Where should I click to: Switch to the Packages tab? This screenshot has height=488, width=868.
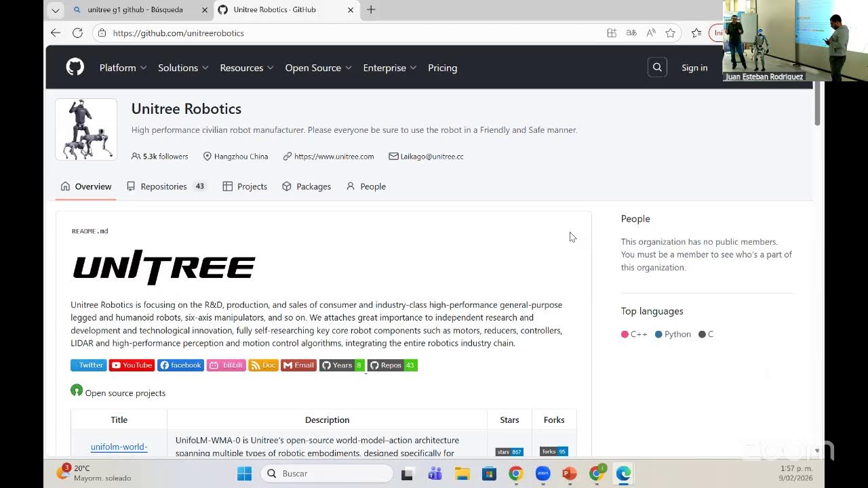point(307,186)
